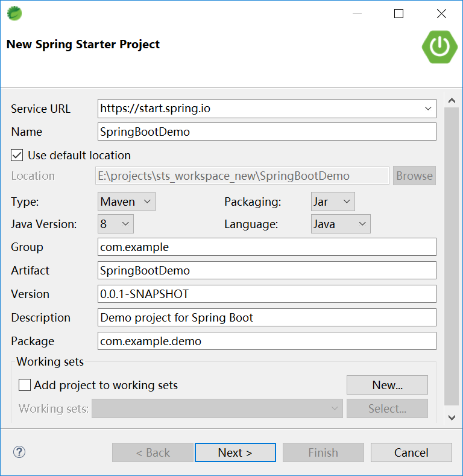
Task: Click the Next > button
Action: (235, 452)
